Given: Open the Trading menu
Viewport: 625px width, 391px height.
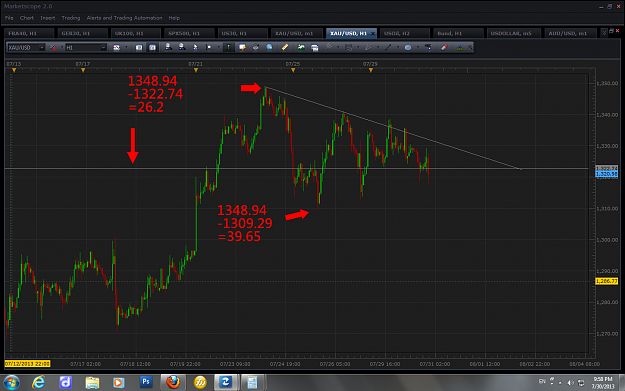Looking at the screenshot, I should pos(71,18).
